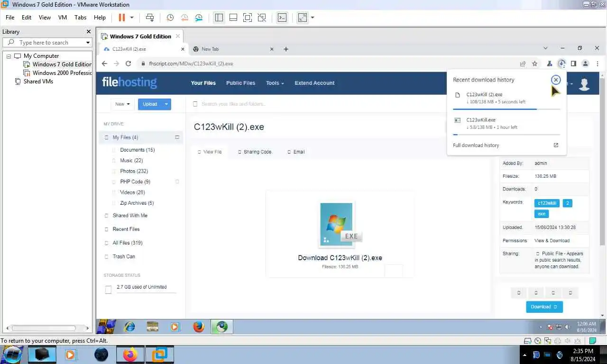Image resolution: width=607 pixels, height=364 pixels.
Task: Close the Library panel
Action: click(88, 32)
